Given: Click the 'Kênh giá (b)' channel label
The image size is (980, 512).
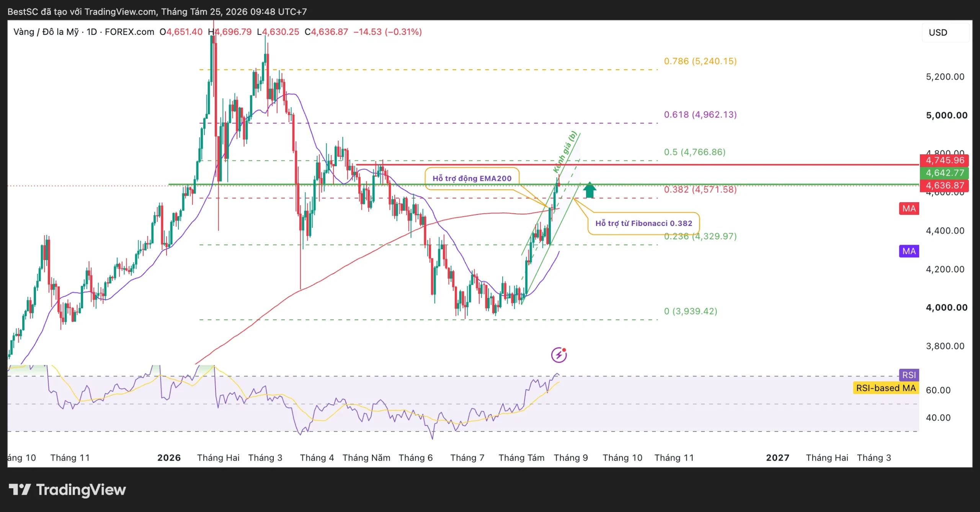Looking at the screenshot, I should [565, 152].
